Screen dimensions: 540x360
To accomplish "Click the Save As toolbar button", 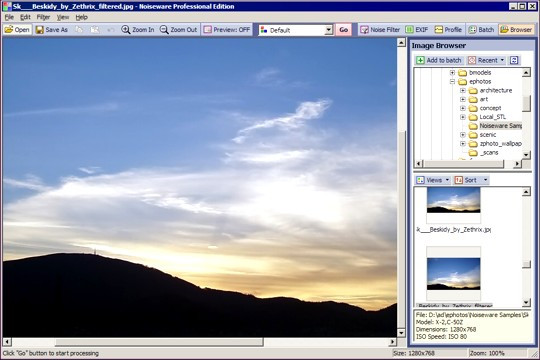I will (x=52, y=30).
